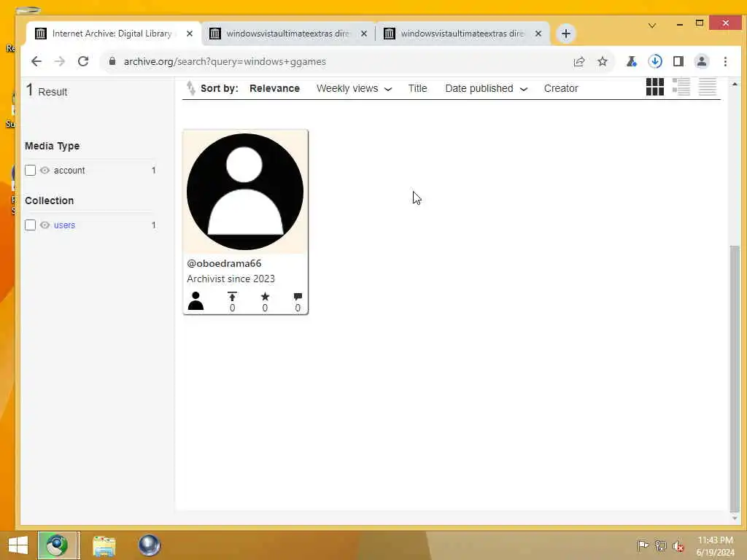Screen dimensions: 747x560
Task: Reload the archive.org search page
Action: (83, 61)
